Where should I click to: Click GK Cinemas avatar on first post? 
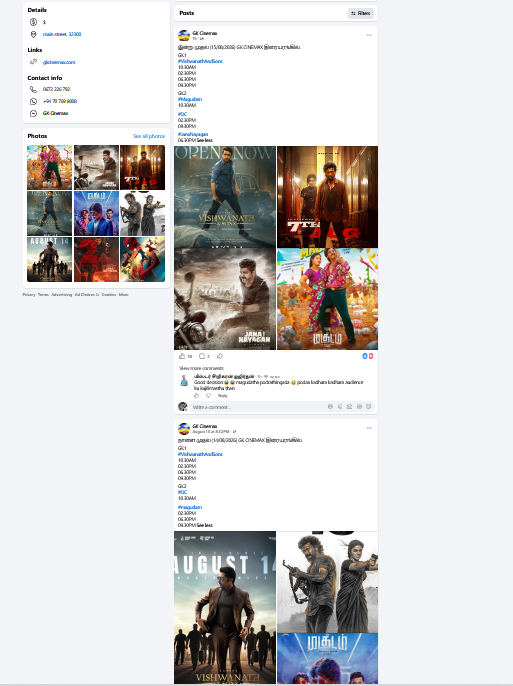coord(184,35)
